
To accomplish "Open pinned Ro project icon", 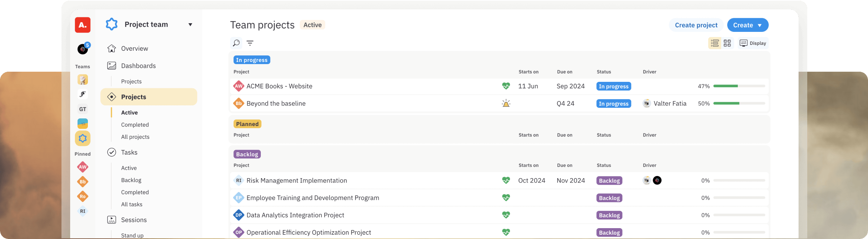I will click(x=83, y=197).
